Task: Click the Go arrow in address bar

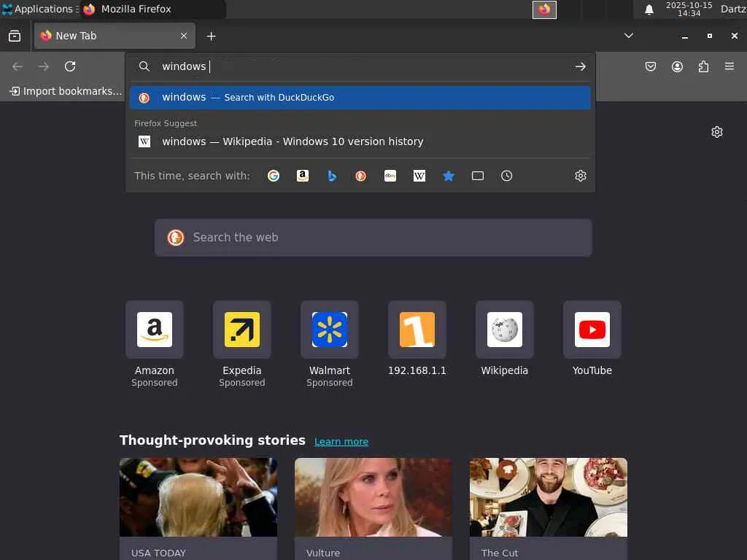Action: pos(580,66)
